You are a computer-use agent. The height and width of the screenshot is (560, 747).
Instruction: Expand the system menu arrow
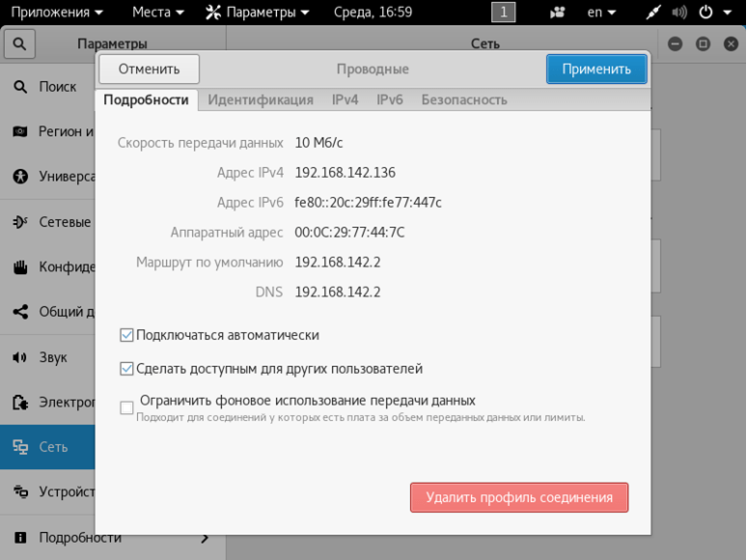click(728, 13)
